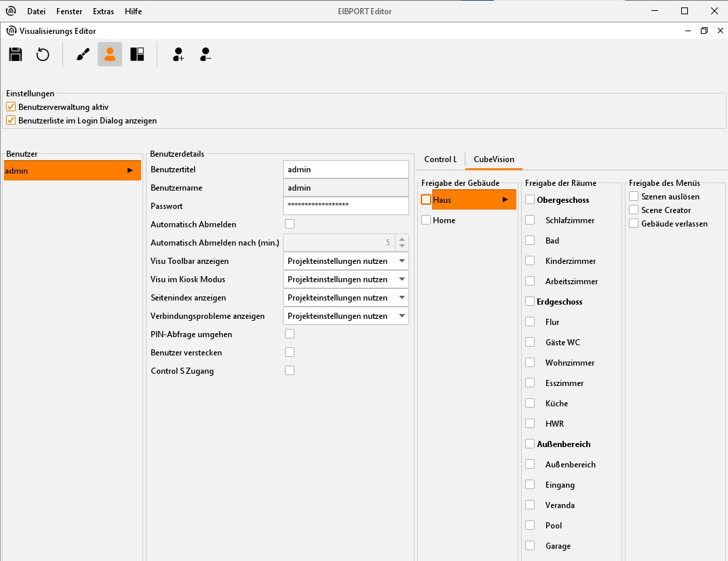The width and height of the screenshot is (728, 561).
Task: Check the Schlafzimmer room checkbox
Action: tap(530, 220)
